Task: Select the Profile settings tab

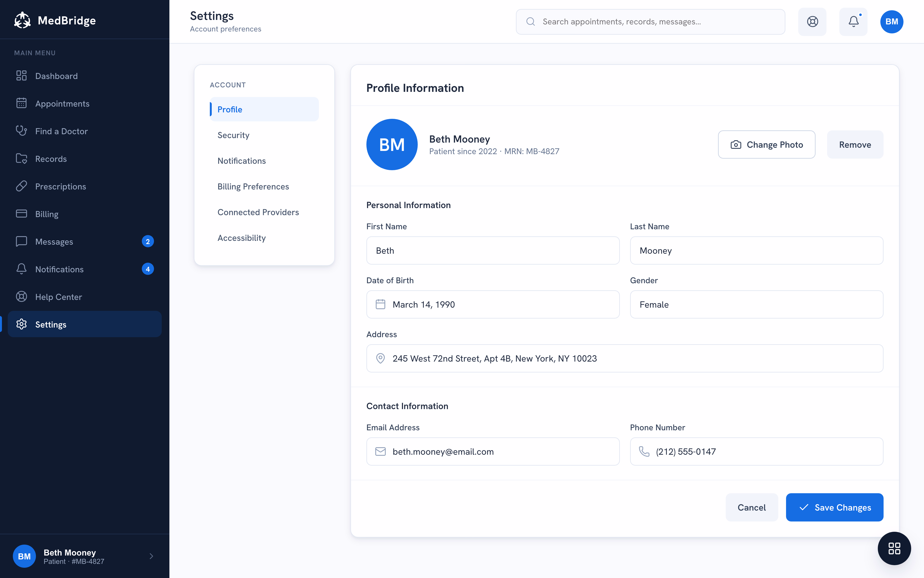Action: pos(264,109)
